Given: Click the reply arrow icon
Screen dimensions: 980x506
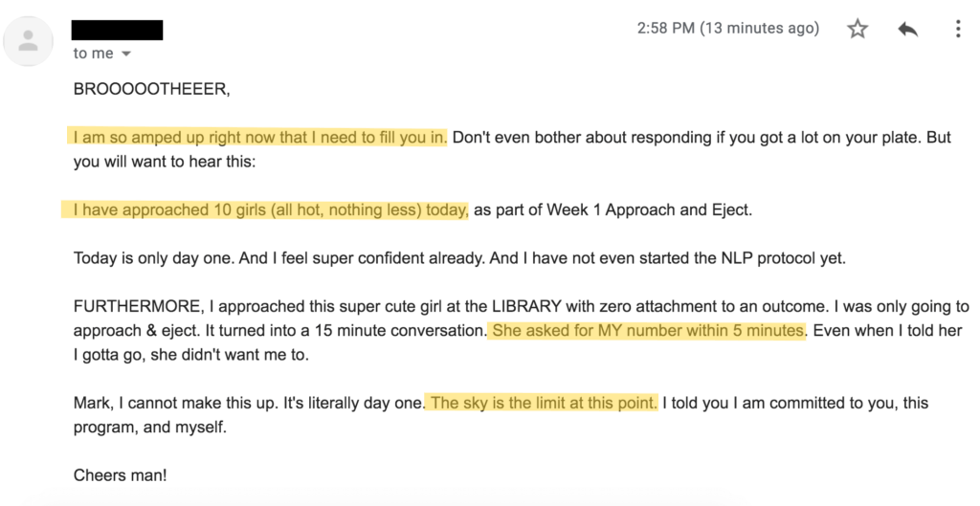Looking at the screenshot, I should [x=908, y=30].
